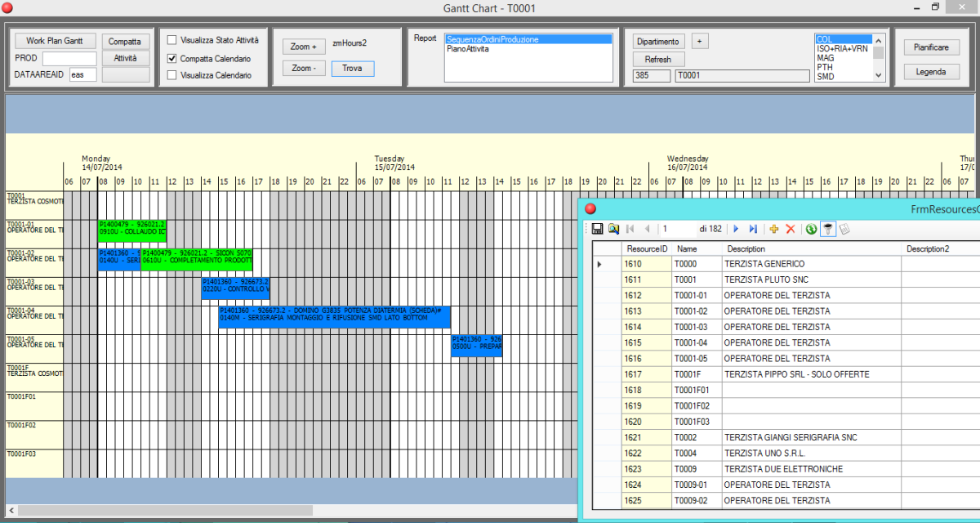
Task: Select SequenzaOrdiniProduzione in Report list
Action: tap(528, 40)
